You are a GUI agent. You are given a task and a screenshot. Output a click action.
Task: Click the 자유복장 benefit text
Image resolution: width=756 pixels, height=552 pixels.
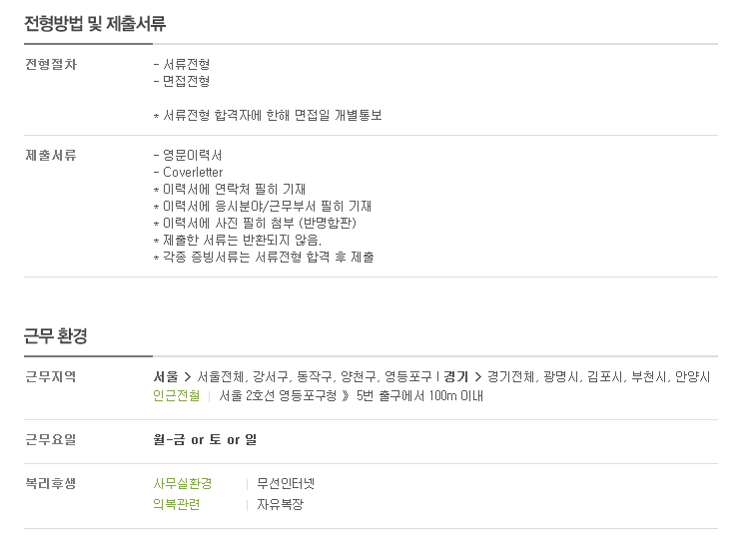pyautogui.click(x=280, y=504)
